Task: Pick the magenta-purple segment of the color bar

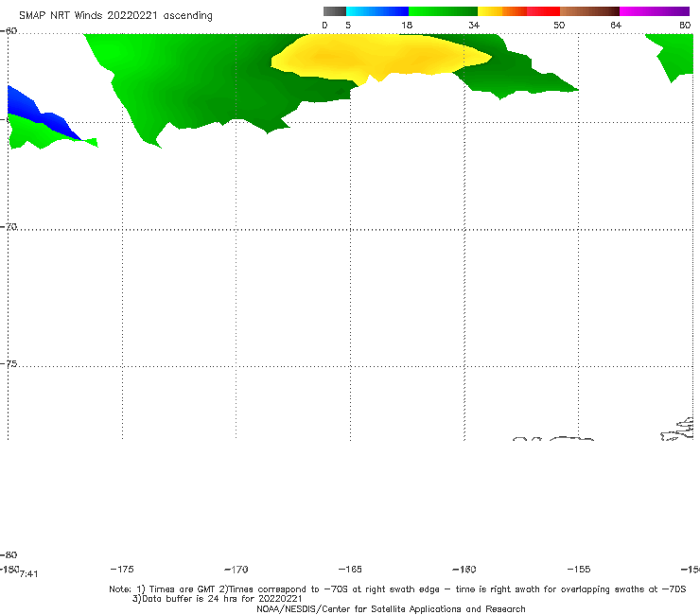Action: pos(655,11)
